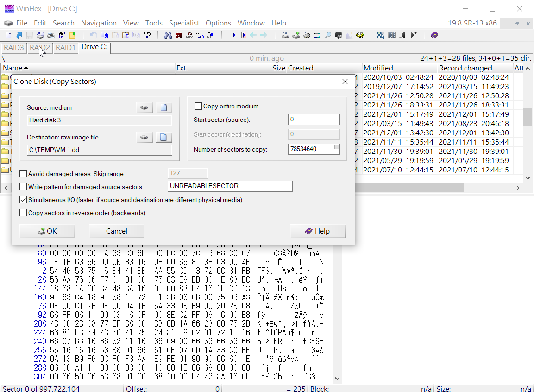Image resolution: width=534 pixels, height=392 pixels.
Task: Click the Open Disk icon with green plus
Action: [296, 35]
